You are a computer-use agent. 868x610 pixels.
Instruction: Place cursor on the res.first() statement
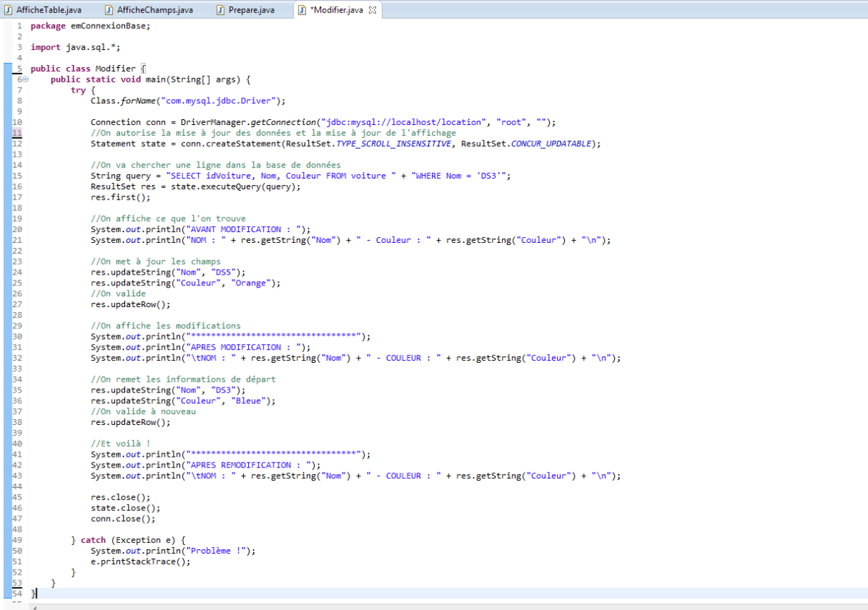[x=111, y=197]
